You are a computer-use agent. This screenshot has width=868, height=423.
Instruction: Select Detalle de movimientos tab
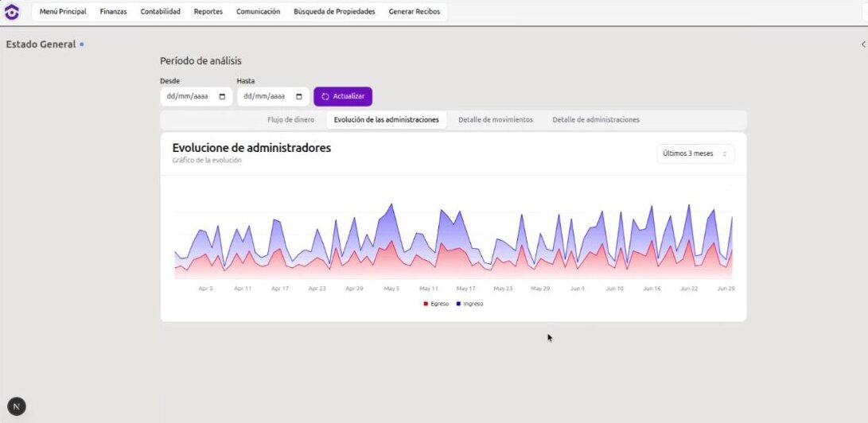[x=495, y=119]
